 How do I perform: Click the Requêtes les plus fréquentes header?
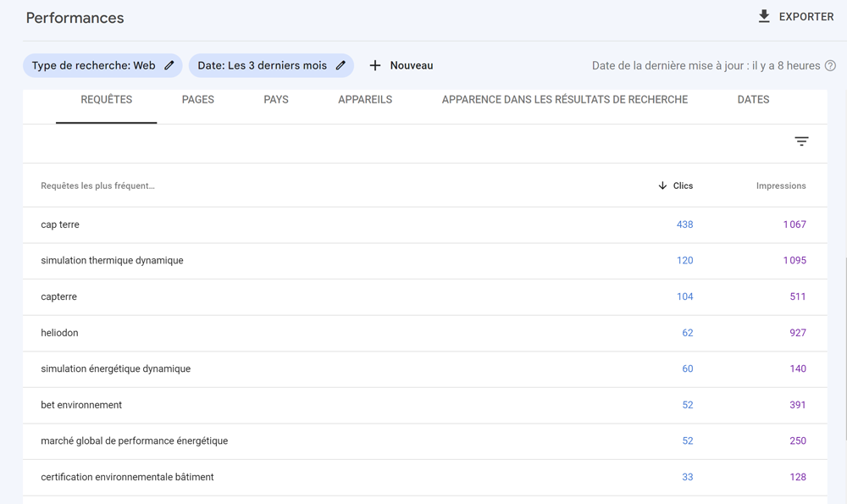point(97,186)
